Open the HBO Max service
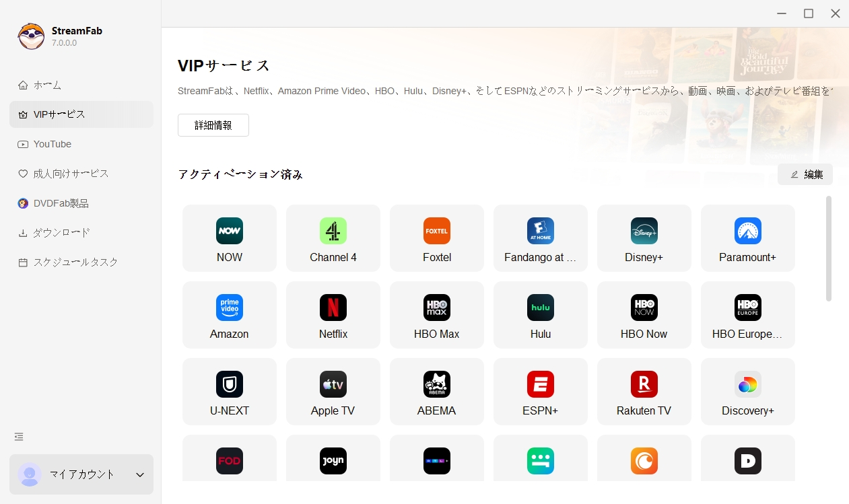This screenshot has width=849, height=504. tap(436, 315)
